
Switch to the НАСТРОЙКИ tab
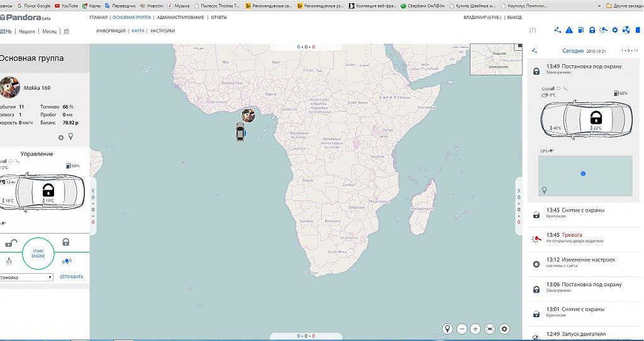tap(162, 31)
